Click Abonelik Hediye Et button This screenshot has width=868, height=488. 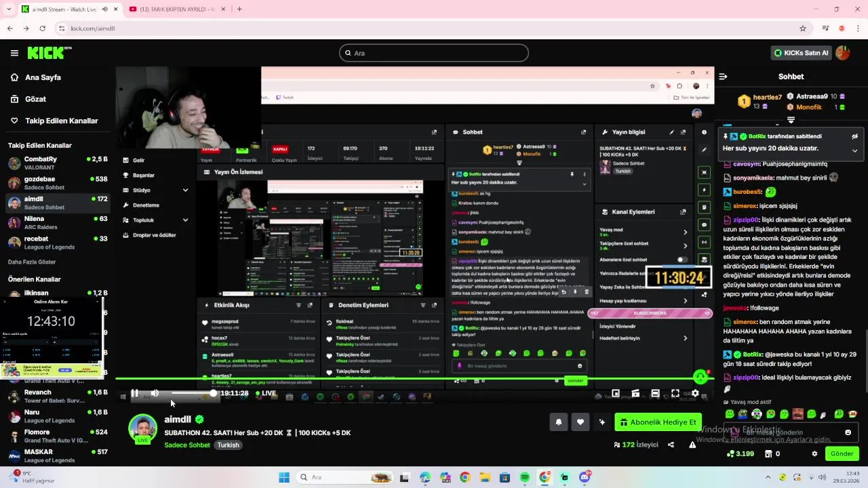pyautogui.click(x=658, y=422)
